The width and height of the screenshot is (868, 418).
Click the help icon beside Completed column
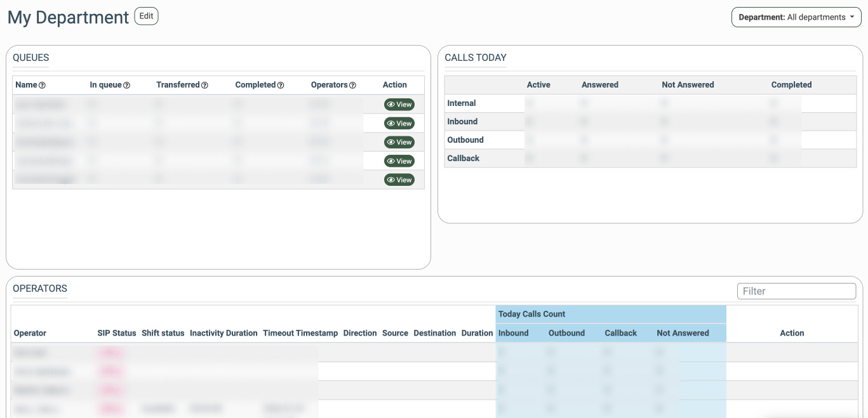280,86
